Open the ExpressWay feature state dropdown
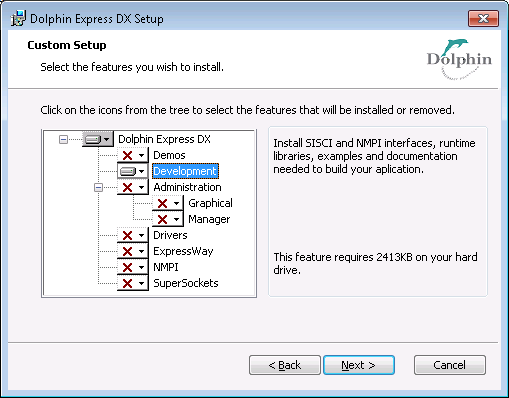 [x=133, y=251]
